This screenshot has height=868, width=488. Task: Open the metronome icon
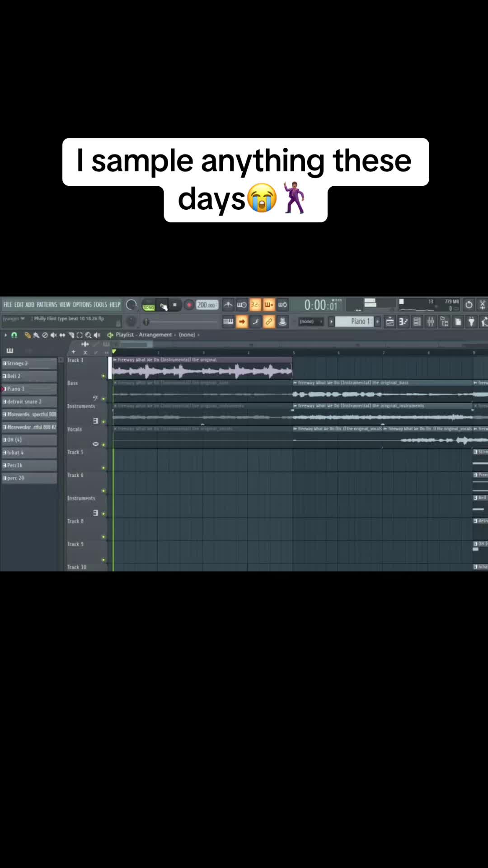(228, 305)
